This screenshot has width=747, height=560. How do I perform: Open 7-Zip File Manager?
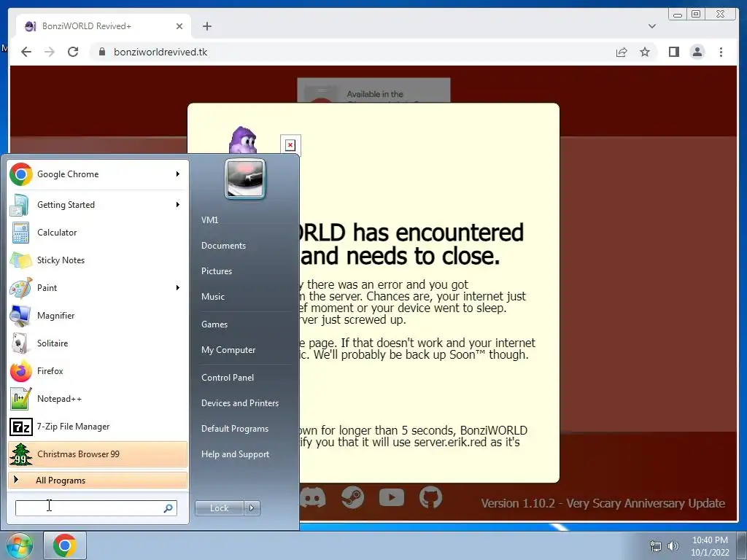click(98, 426)
